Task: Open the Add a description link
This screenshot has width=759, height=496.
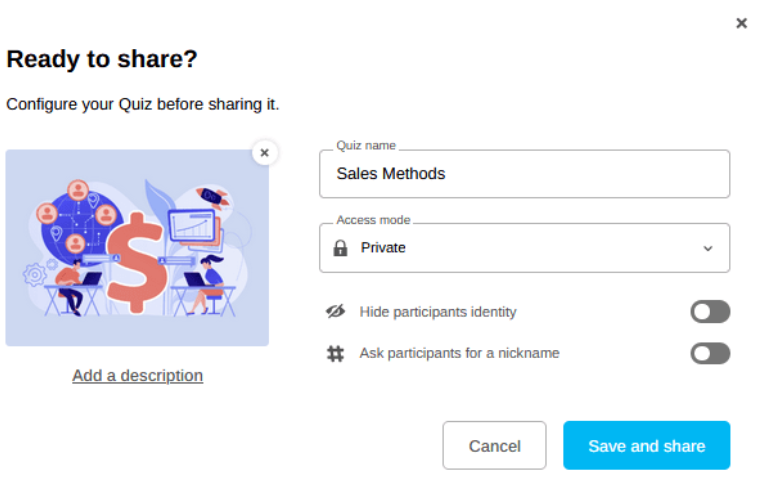Action: pos(137,376)
